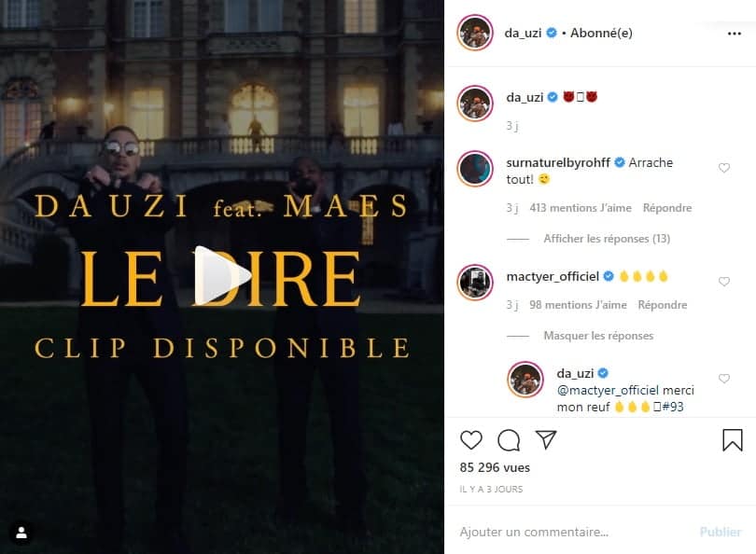Open da_uzi profile picture in header
Screen dimensions: 756x554
[x=475, y=33]
